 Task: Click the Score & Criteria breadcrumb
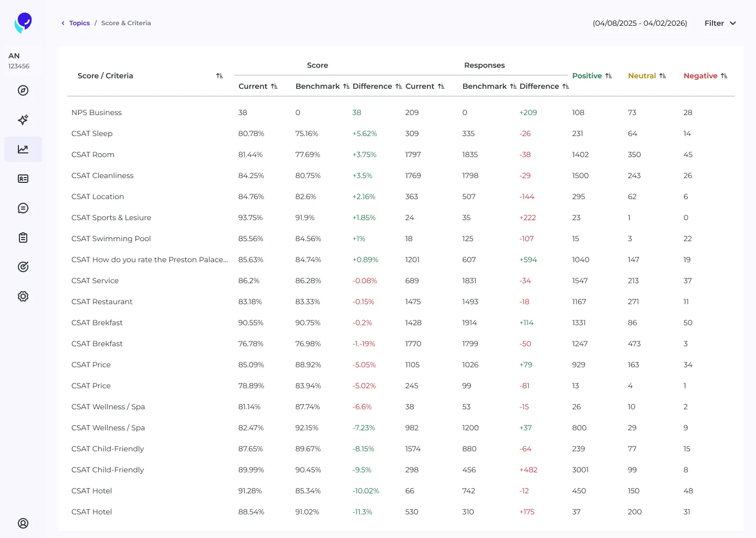[126, 23]
